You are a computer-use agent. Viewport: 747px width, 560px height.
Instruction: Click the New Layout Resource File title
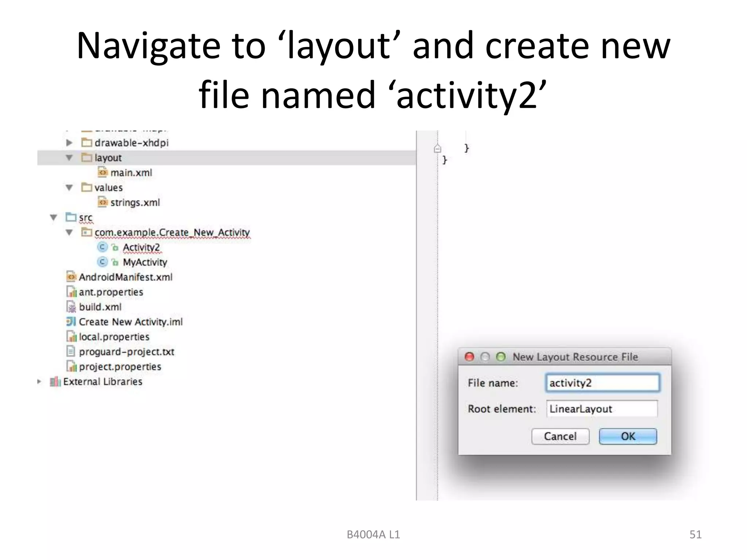(x=575, y=357)
